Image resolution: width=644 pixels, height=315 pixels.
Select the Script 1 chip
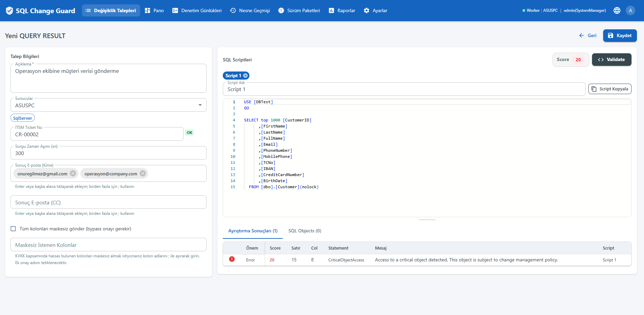click(233, 76)
